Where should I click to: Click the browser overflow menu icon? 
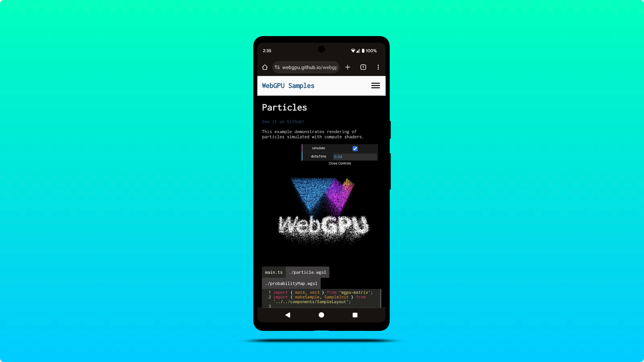tap(378, 67)
